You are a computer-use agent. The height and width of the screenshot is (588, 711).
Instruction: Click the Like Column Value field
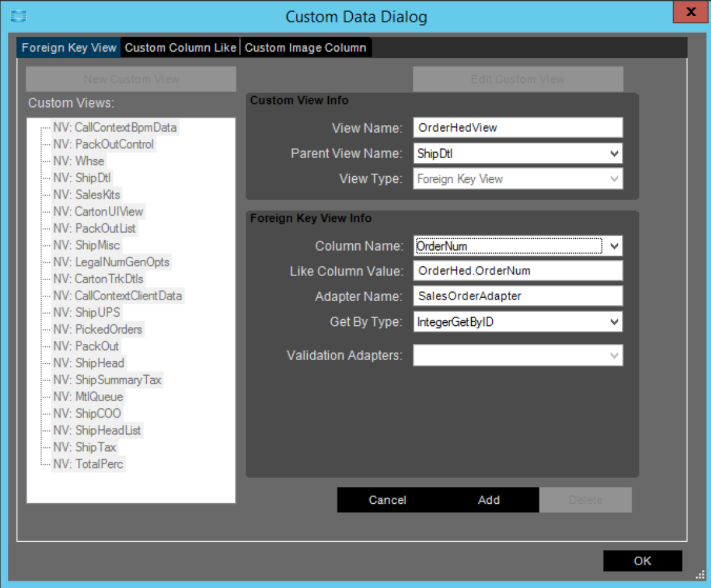click(517, 271)
